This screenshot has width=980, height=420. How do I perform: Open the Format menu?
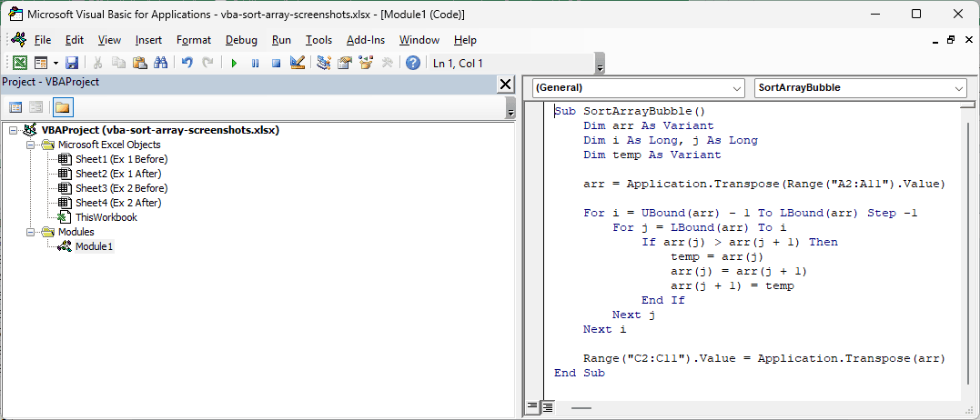click(x=194, y=40)
